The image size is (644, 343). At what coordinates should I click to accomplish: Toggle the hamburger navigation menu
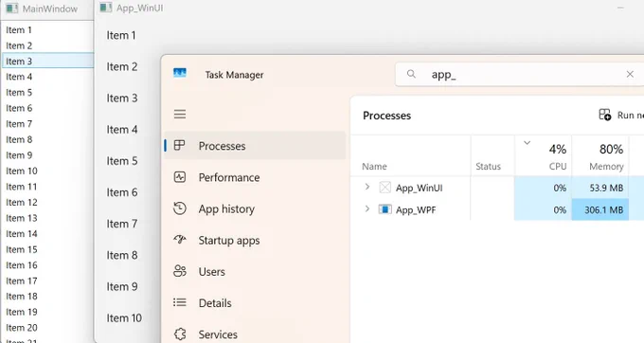[180, 114]
